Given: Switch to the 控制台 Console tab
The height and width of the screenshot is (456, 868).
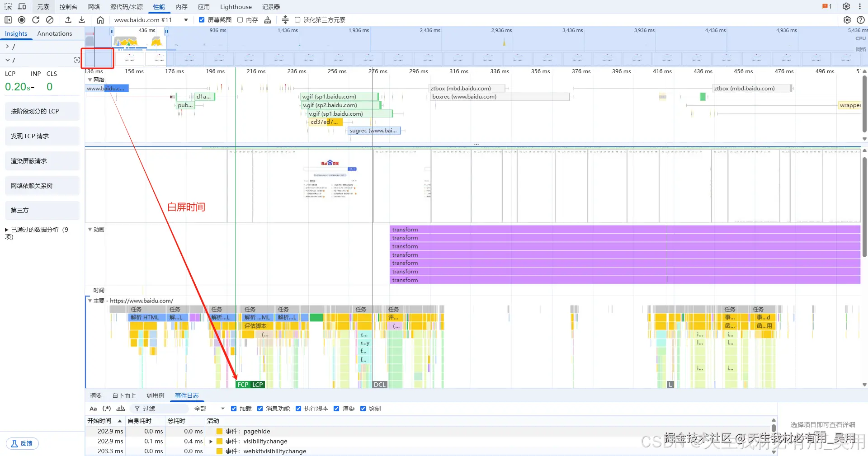Looking at the screenshot, I should [68, 7].
